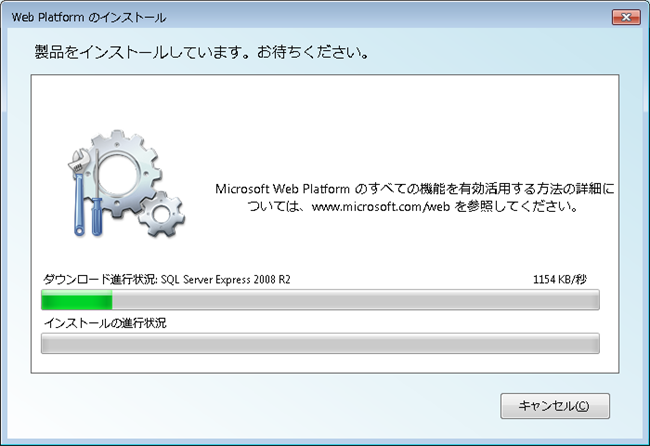Click the 1154 KB/秒 download speed text
The image size is (650, 446).
coord(560,279)
